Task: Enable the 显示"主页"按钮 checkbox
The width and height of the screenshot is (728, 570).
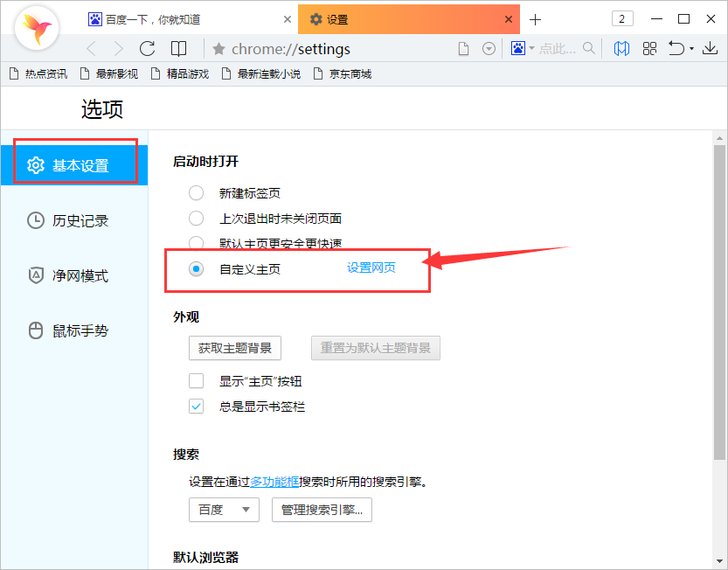Action: click(x=196, y=380)
